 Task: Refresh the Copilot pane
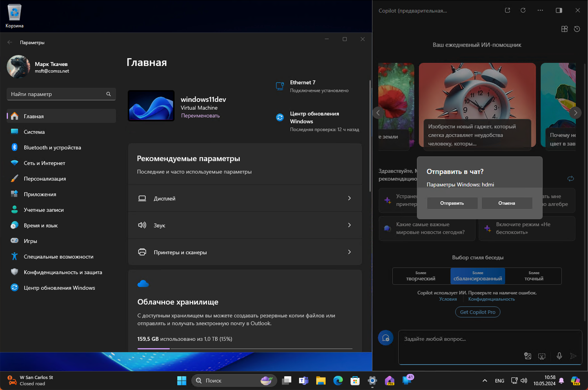pyautogui.click(x=523, y=11)
